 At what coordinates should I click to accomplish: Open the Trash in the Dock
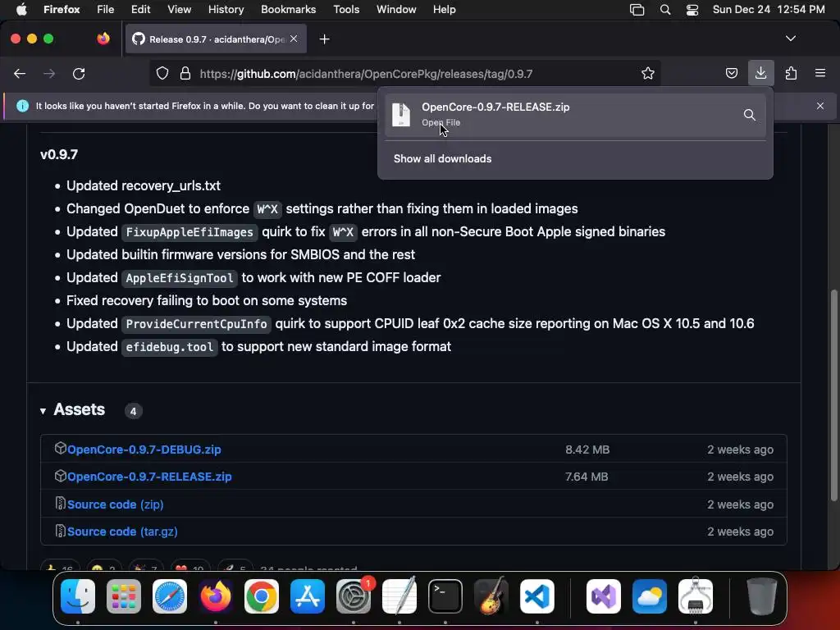[x=761, y=596]
